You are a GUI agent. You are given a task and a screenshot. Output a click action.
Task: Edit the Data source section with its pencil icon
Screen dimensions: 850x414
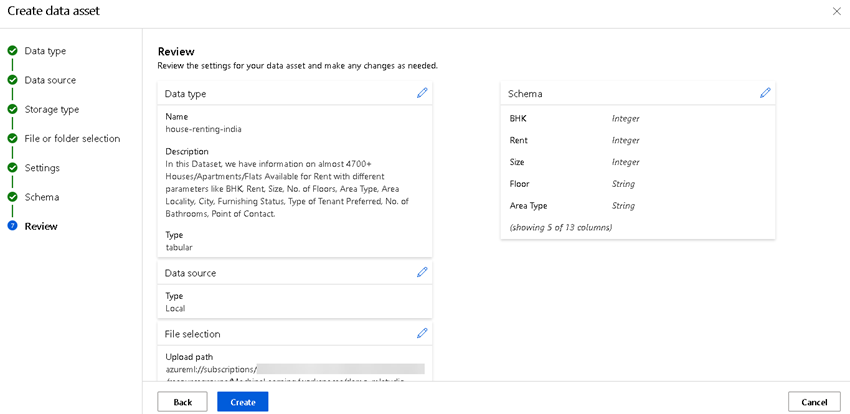422,273
